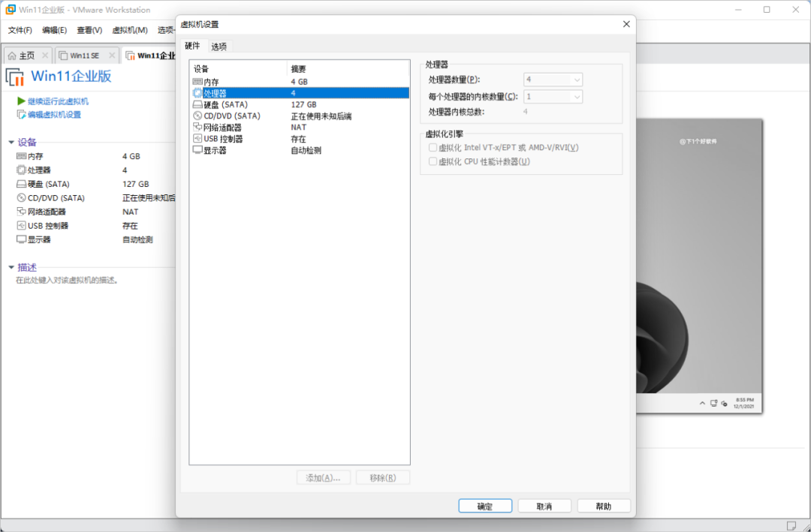Viewport: 811px width, 532px height.
Task: Click the 摘要 column header
Action: [x=348, y=69]
